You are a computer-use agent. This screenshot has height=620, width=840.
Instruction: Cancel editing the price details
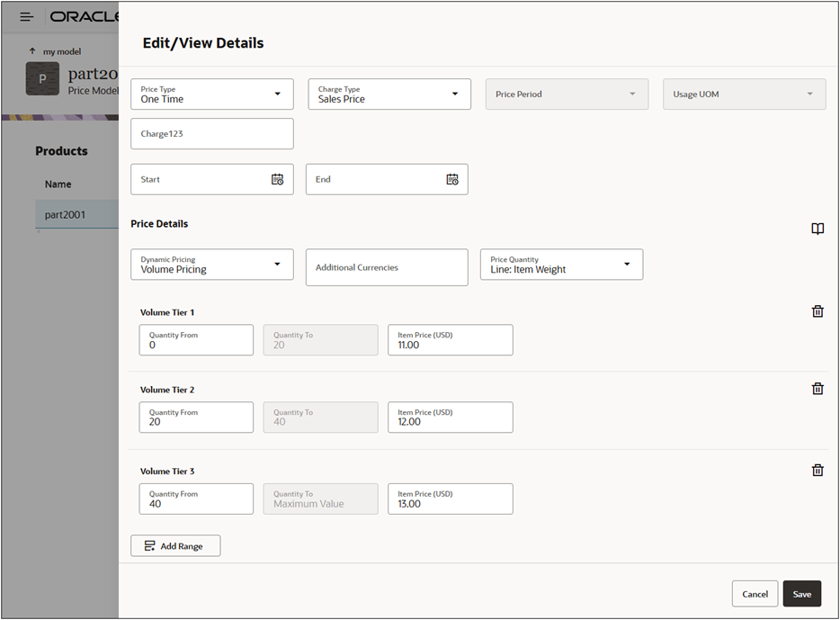coord(755,594)
